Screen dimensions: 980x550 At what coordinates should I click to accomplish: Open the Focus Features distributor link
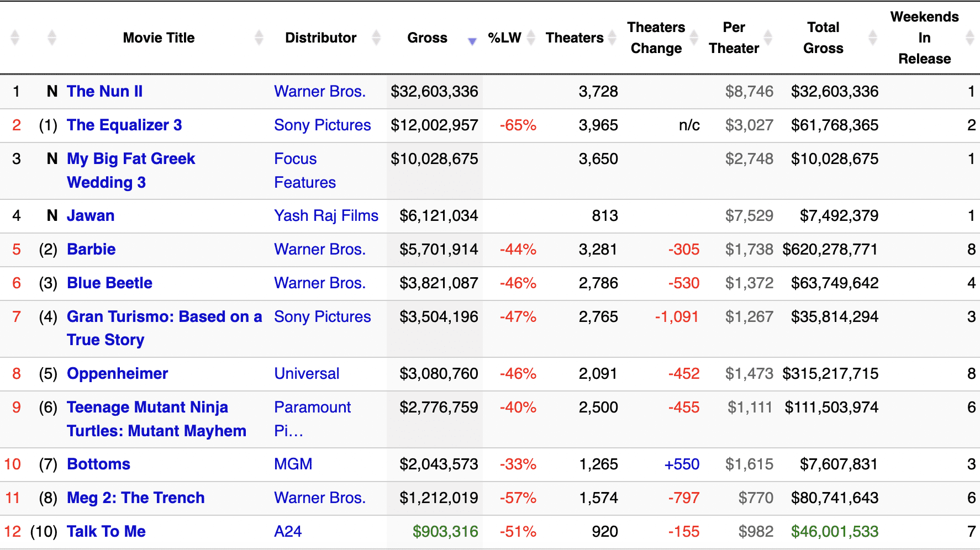coord(305,171)
